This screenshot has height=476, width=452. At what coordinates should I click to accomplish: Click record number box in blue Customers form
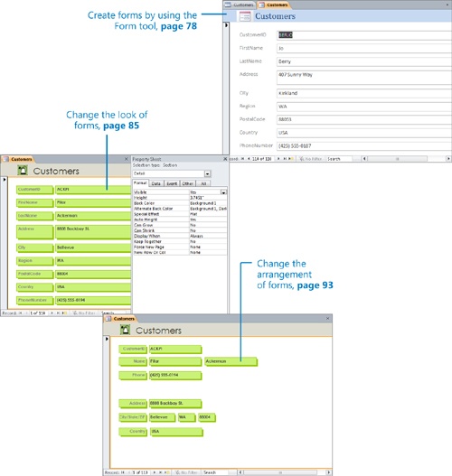pos(262,159)
